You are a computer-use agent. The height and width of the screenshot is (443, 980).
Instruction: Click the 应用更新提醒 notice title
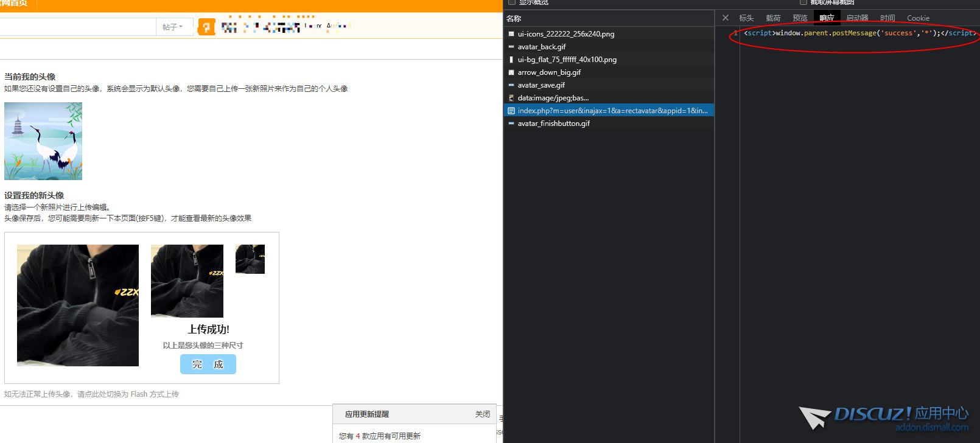point(367,414)
